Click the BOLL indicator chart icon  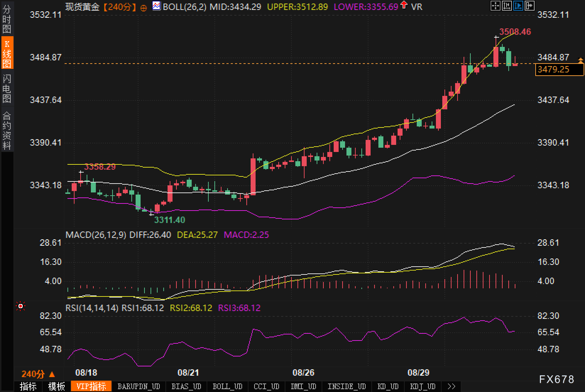point(156,6)
